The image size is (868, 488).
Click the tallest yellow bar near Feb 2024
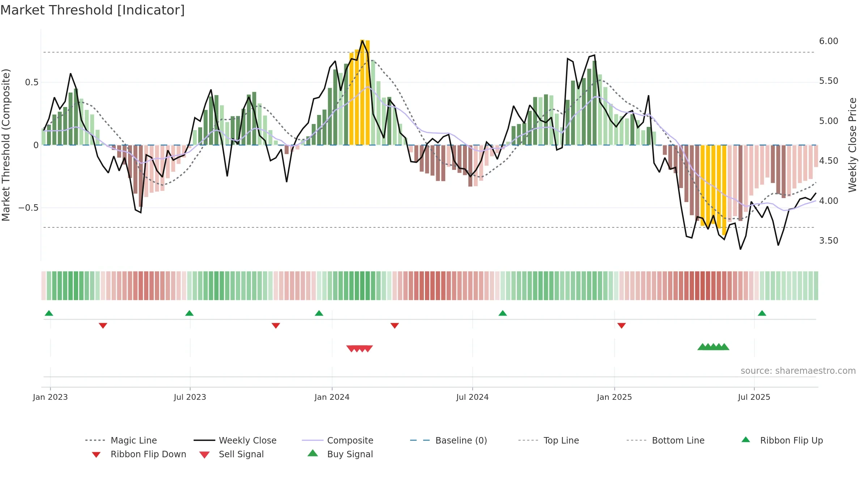click(x=362, y=92)
